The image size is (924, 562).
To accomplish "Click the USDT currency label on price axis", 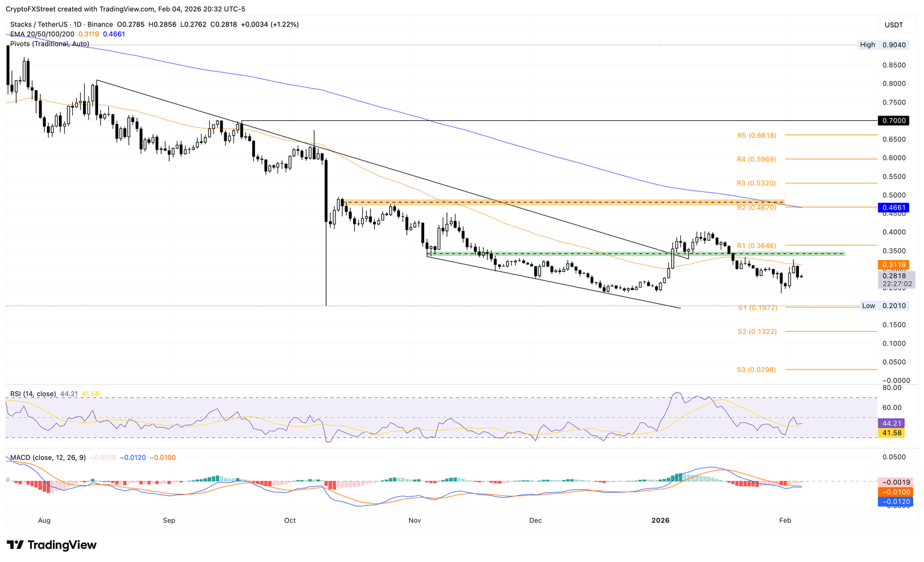I will pyautogui.click(x=893, y=25).
